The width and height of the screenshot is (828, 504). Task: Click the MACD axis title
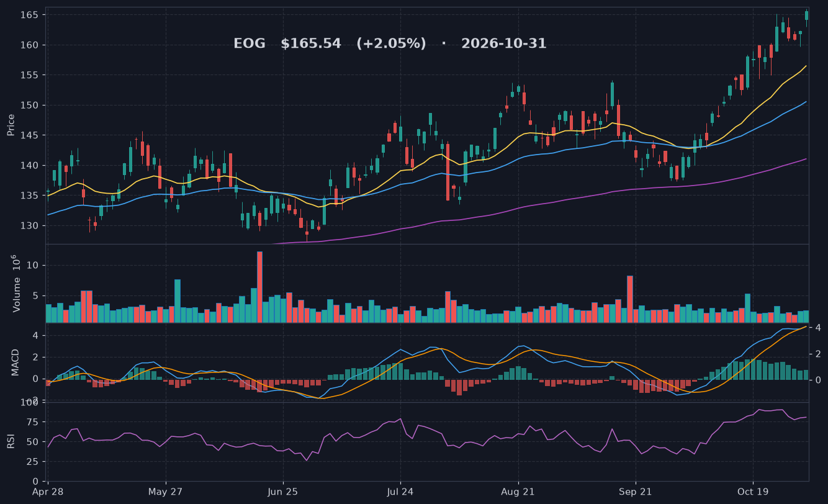pos(16,362)
